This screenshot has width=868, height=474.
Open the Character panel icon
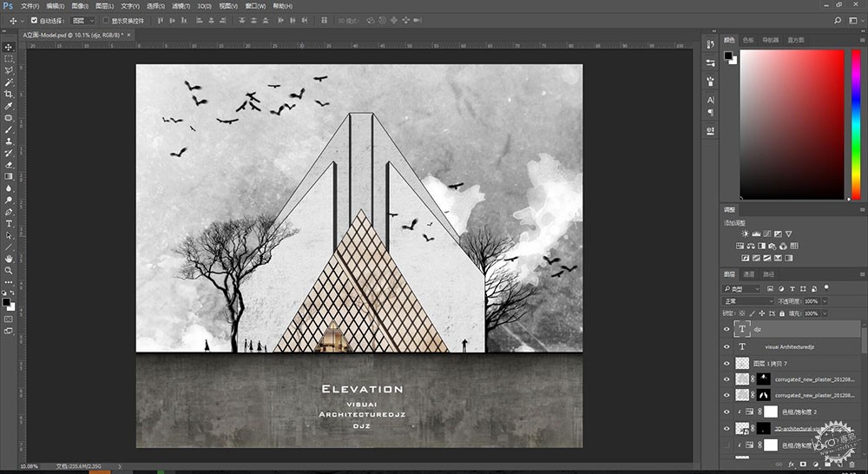click(710, 100)
